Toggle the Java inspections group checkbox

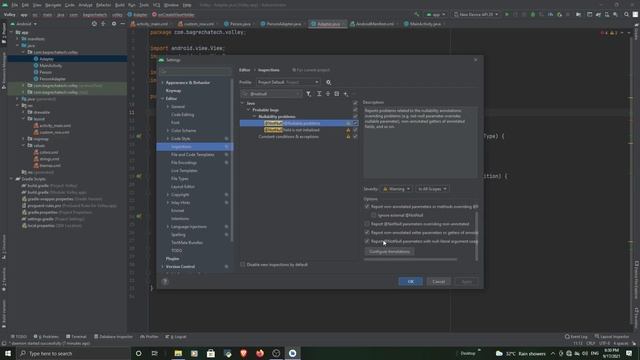tap(355, 103)
